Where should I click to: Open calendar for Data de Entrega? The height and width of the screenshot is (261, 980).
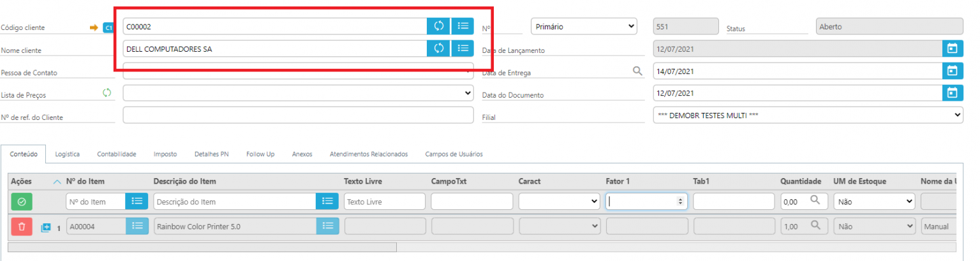coord(952,71)
